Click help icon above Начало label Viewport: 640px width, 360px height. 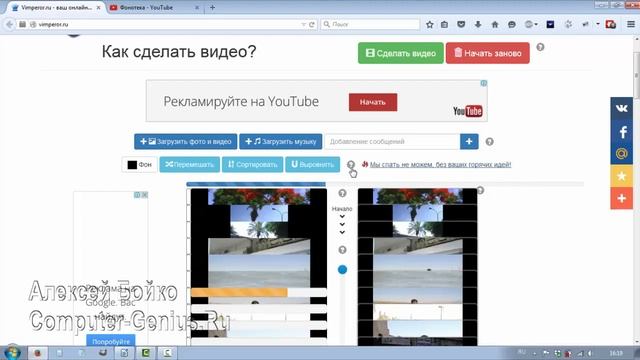[x=342, y=193]
